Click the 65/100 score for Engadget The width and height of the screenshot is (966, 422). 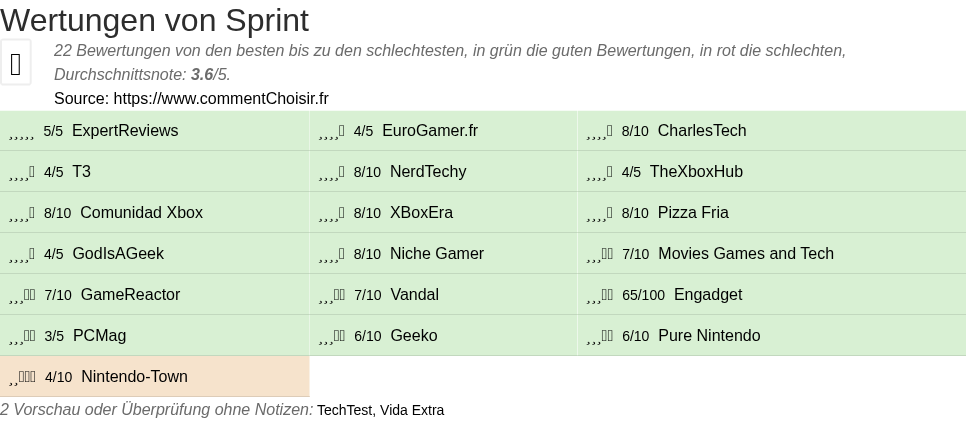click(x=643, y=296)
